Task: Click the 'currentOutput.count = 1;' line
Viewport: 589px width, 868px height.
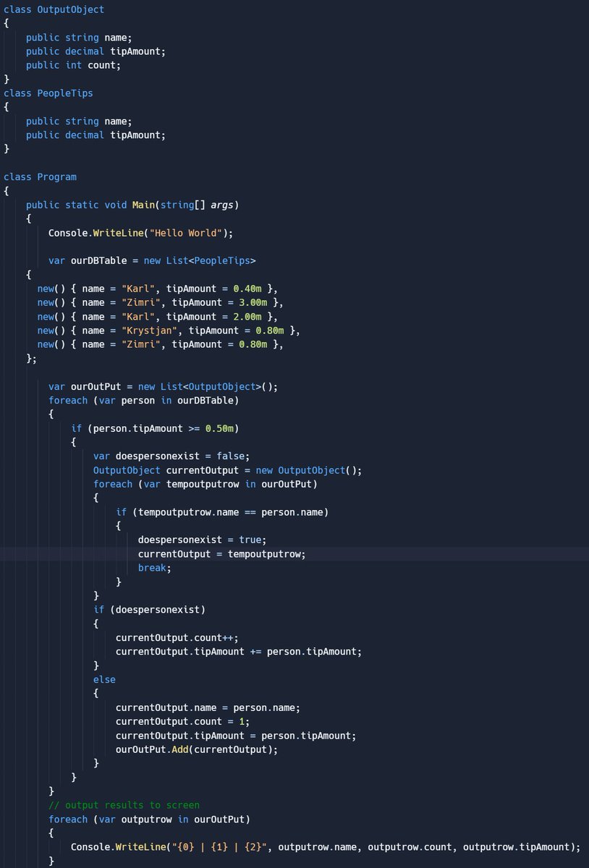Action: (x=183, y=721)
